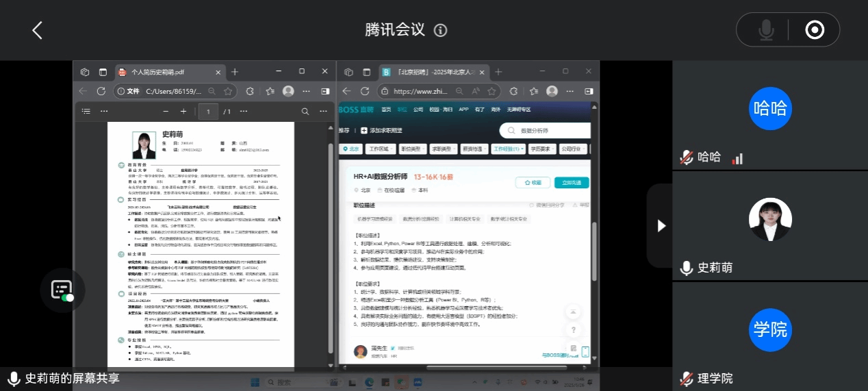Open the 公司 menu in BOSS直聘 navigation
Viewport: 868px width, 391px height.
tap(418, 110)
